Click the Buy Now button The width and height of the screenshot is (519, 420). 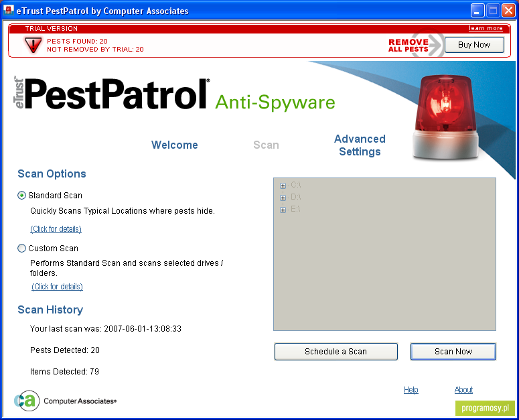pos(474,45)
